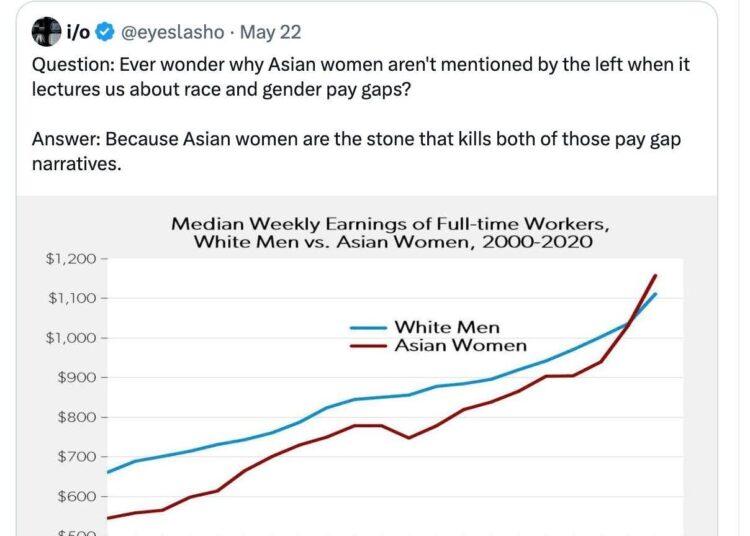Viewport: 750px width, 536px height.
Task: Click the red Asian Women legend line
Action: coord(368,346)
